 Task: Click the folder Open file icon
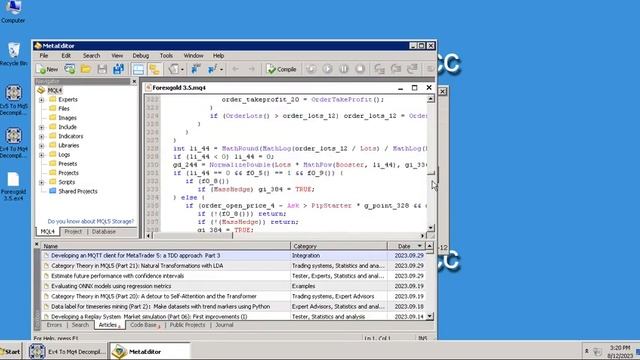pos(86,69)
